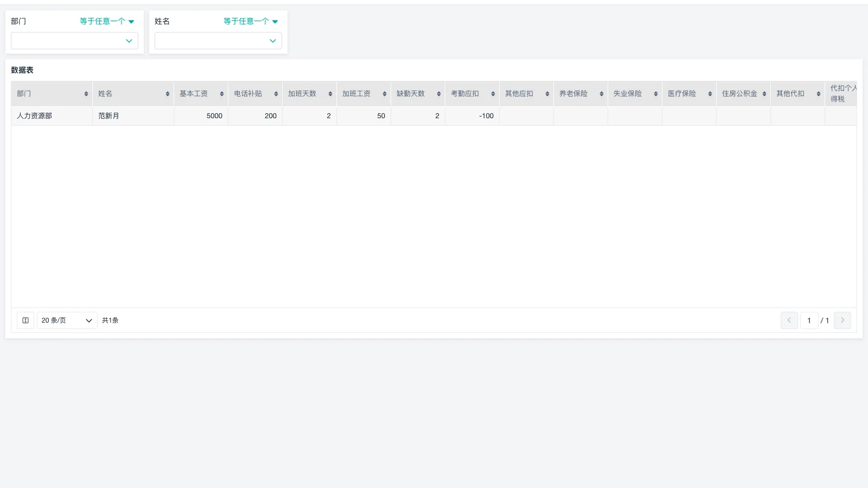Go to the previous page arrow
This screenshot has width=868, height=488.
pyautogui.click(x=789, y=320)
